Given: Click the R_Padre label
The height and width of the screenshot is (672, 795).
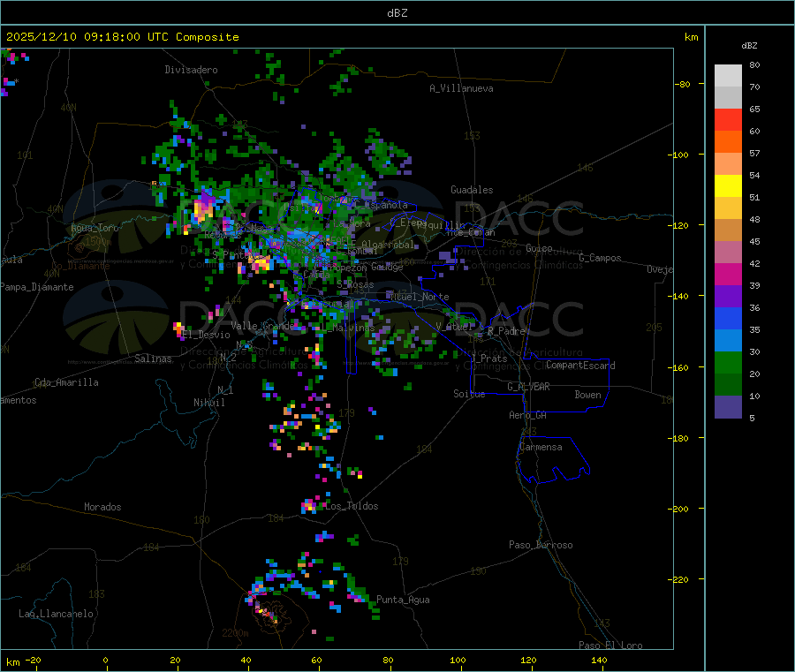Looking at the screenshot, I should (x=506, y=331).
